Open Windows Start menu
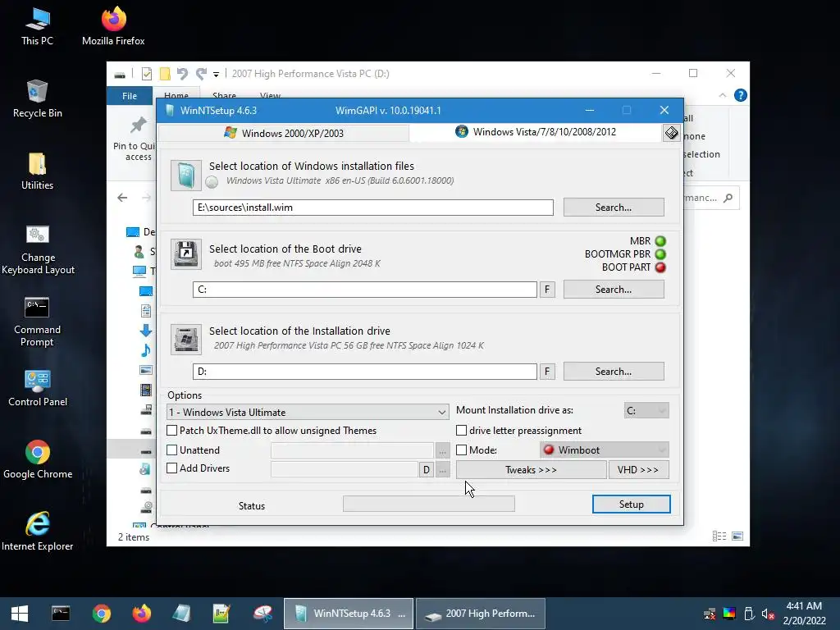Screen dimensions: 840x630 (20, 614)
